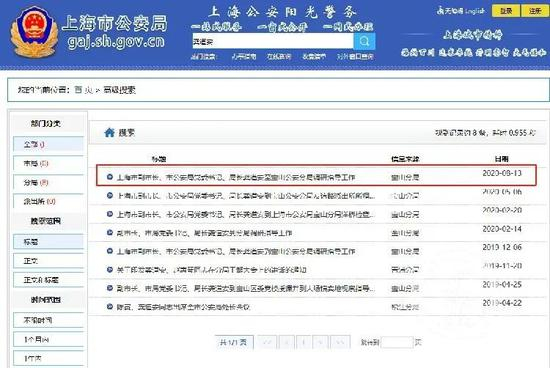Click bullet icon of the 2019-04-22 result

tap(109, 307)
